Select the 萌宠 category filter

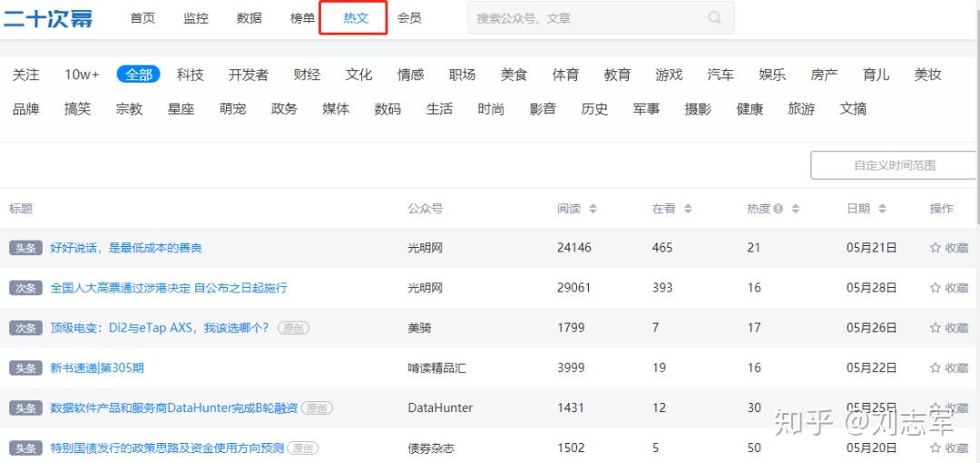(x=232, y=109)
